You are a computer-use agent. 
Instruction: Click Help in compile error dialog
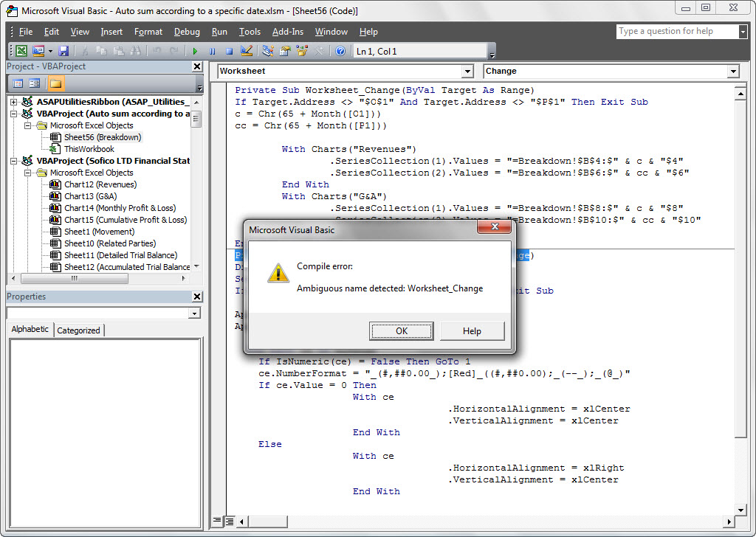472,331
